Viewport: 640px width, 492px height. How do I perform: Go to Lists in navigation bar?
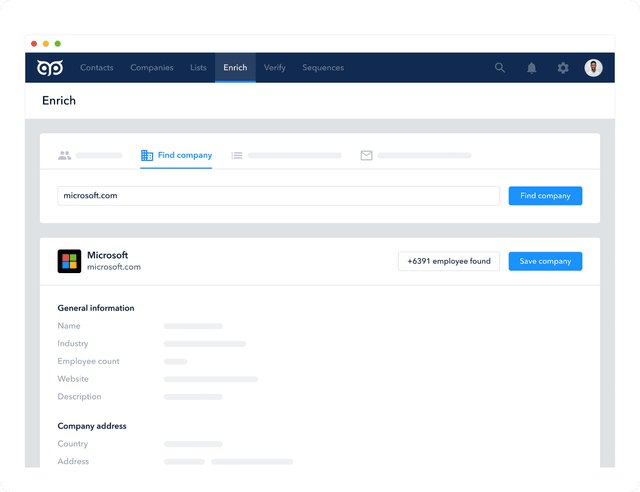coord(198,68)
